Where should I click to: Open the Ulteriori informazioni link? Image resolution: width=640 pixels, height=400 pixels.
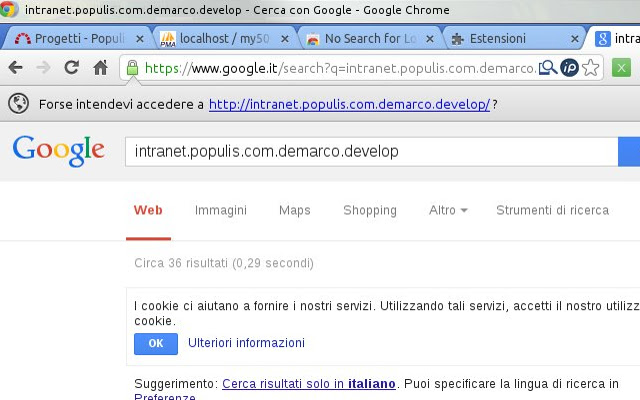pyautogui.click(x=246, y=343)
